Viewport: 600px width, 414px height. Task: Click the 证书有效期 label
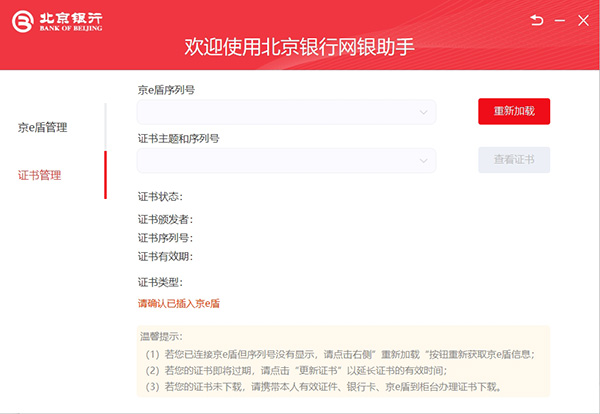(165, 256)
